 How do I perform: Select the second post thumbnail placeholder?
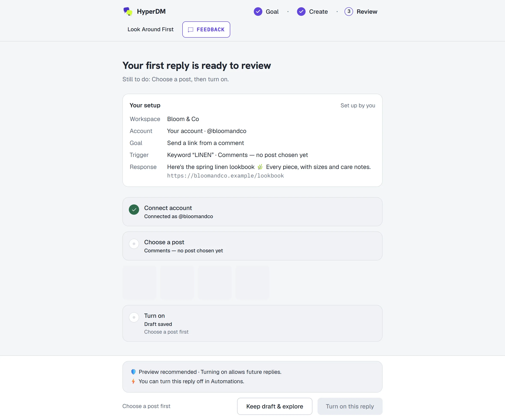[177, 282]
